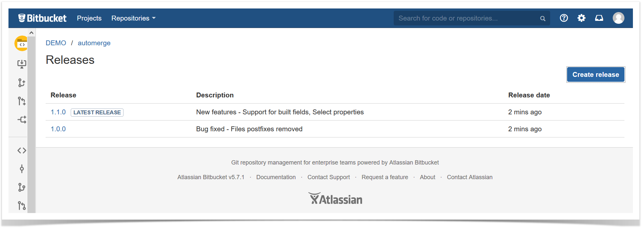Viewport: 644px width, 229px height.
Task: Click the Release date column header
Action: [529, 95]
